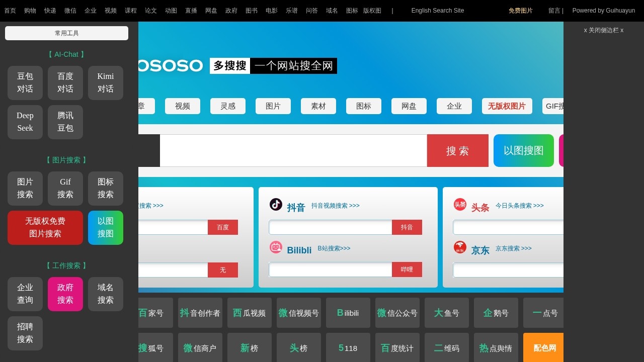This screenshot has width=644, height=362.
Task: Click the main search input field
Action: pyautogui.click(x=293, y=151)
